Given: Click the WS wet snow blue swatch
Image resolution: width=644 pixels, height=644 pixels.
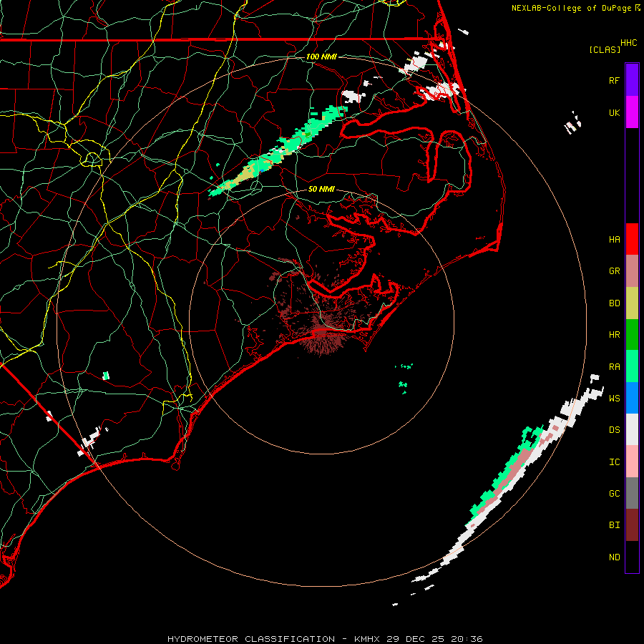Looking at the screenshot, I should [x=632, y=398].
